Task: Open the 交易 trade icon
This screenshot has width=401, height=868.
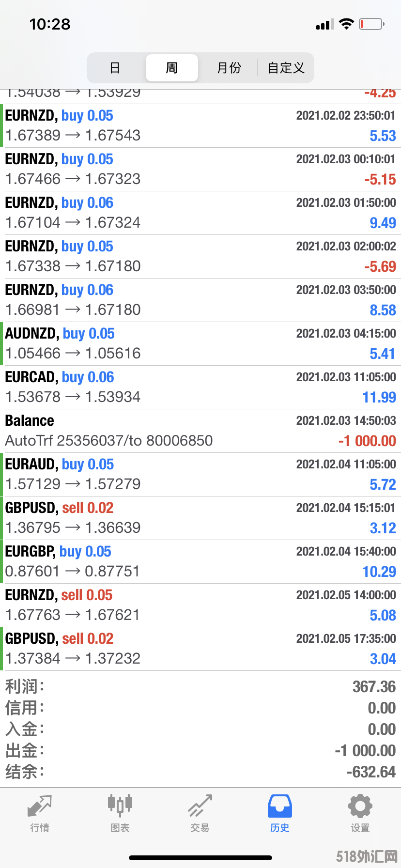Action: (200, 806)
